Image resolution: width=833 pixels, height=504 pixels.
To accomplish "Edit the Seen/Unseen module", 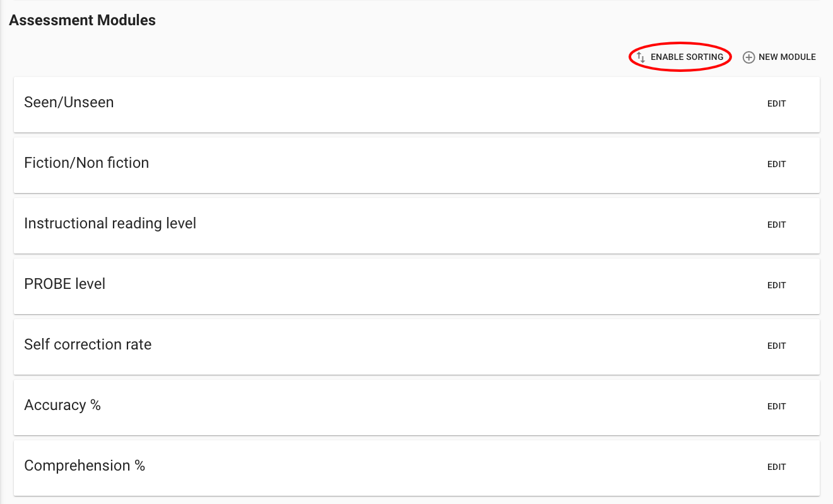I will pos(776,104).
